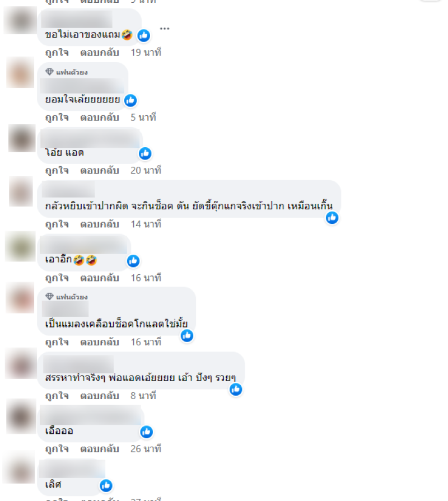448x501 pixels.
Task: Click like badge on เอาอีก comment
Action: (133, 261)
